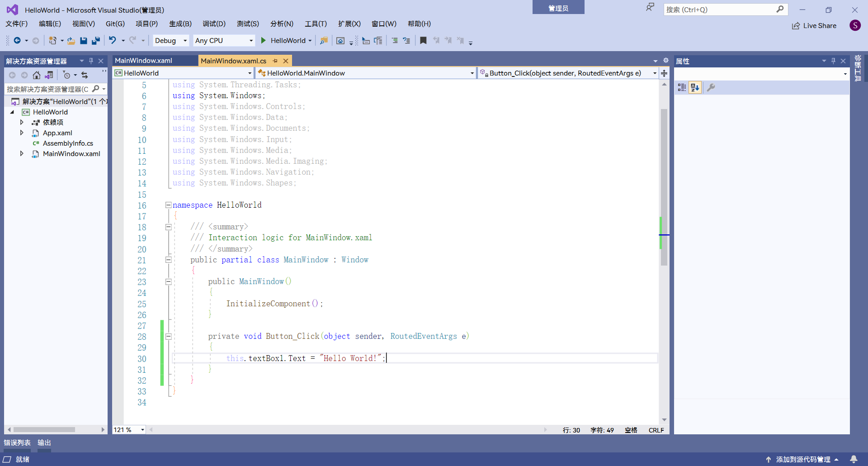Open the 输出 tab at bottom
The image size is (868, 466).
pyautogui.click(x=44, y=442)
